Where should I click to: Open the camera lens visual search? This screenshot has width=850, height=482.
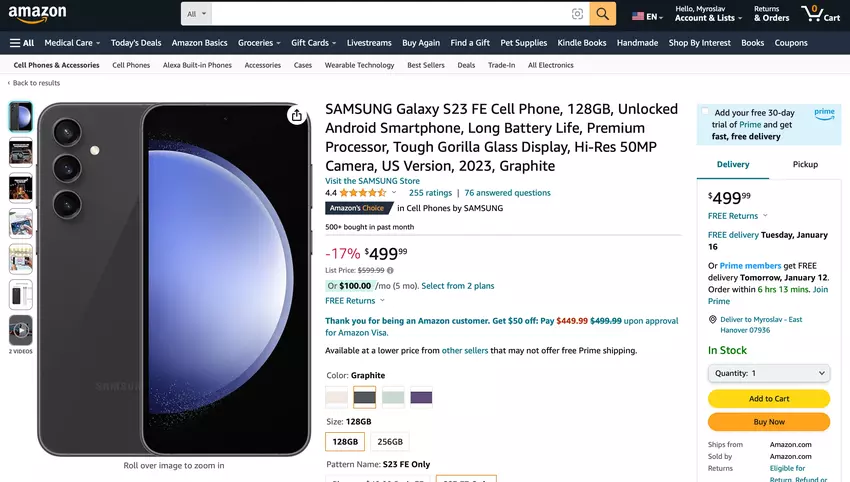(x=577, y=14)
